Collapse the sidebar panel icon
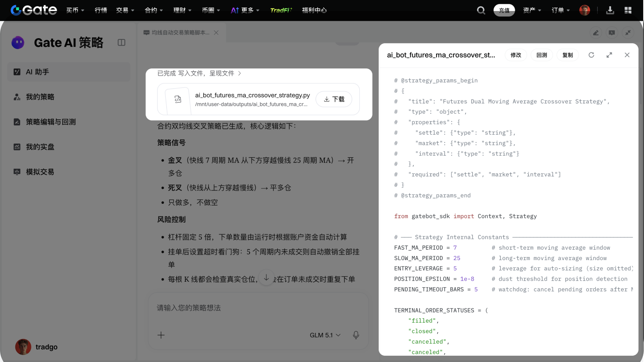Image resolution: width=644 pixels, height=362 pixels. tap(122, 42)
